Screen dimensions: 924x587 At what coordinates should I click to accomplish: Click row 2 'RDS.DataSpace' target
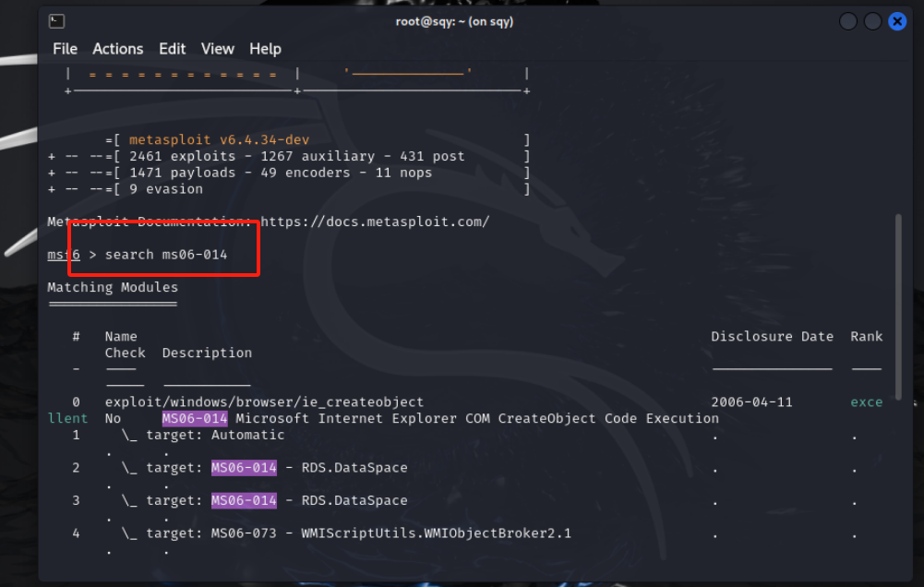tap(354, 468)
